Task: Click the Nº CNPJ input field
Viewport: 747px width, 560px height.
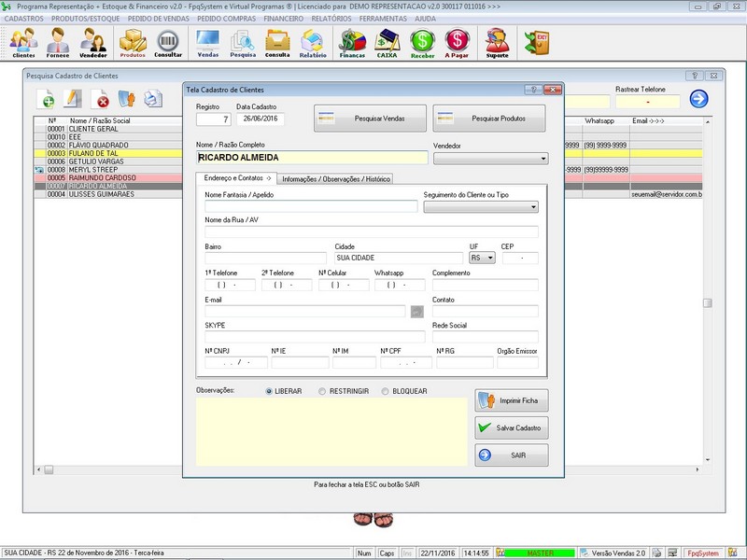Action: coord(236,362)
